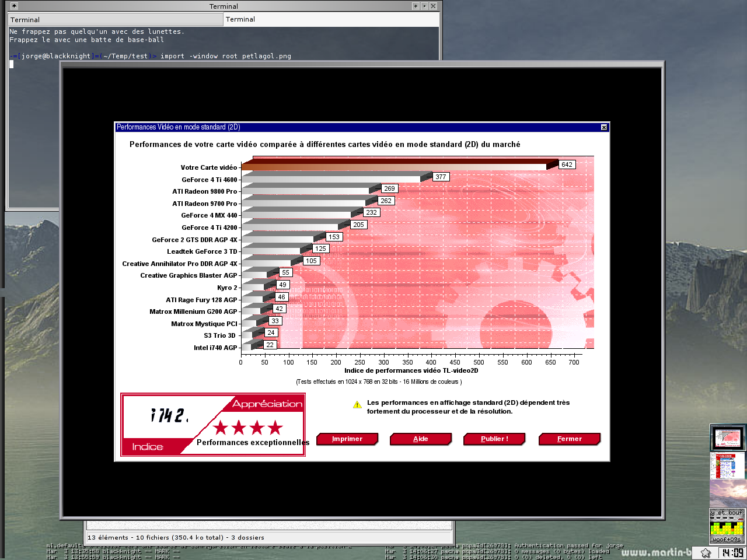Click the 55 value label
Screen dimensions: 747x560
pos(285,272)
